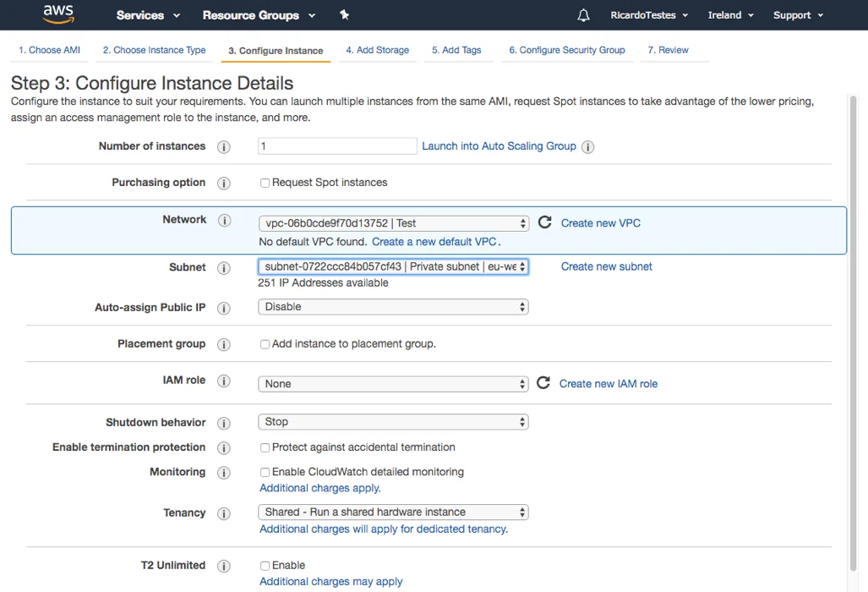Click the Step 3: Configure Instance Details heading
This screenshot has height=592, width=868.
pos(152,83)
